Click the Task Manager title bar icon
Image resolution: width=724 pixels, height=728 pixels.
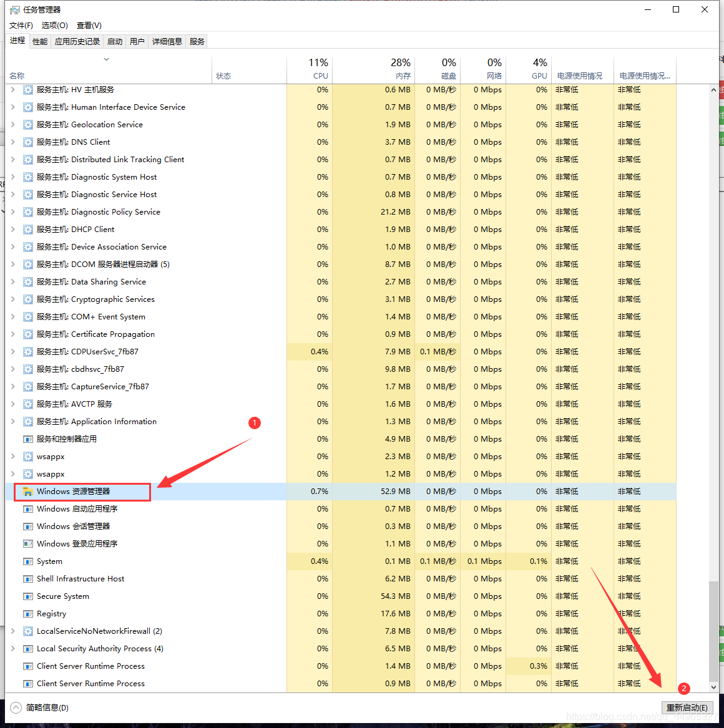point(15,10)
